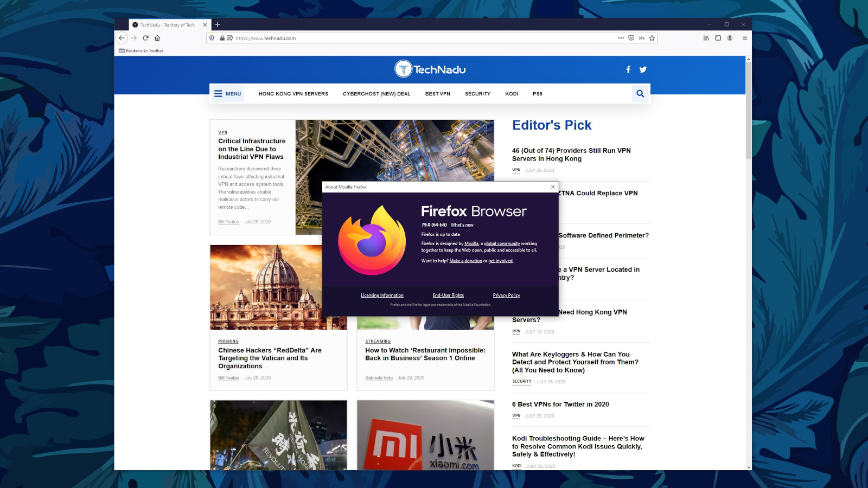Close the About Mozilla Firefox dialog
Image resolution: width=868 pixels, height=488 pixels.
pyautogui.click(x=553, y=187)
